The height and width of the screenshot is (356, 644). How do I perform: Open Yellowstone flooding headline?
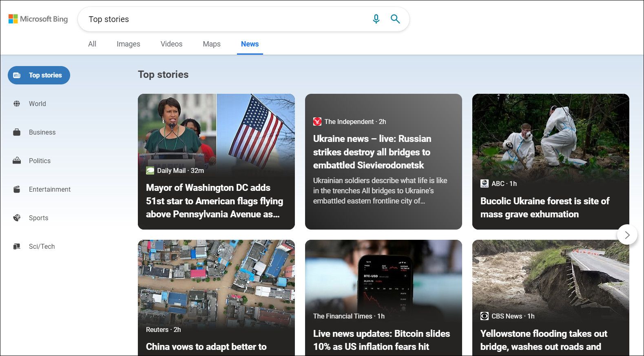tap(544, 340)
